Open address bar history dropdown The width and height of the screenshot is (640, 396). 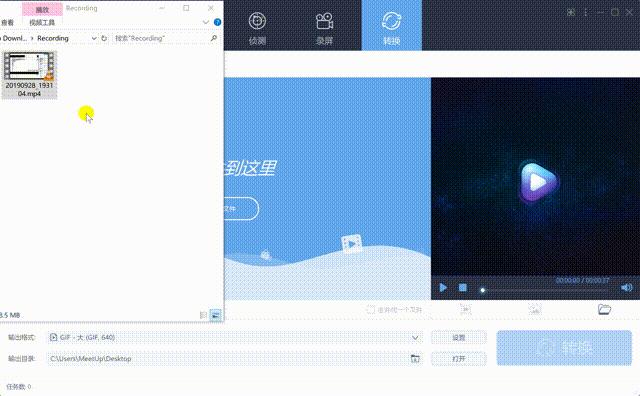tap(94, 38)
